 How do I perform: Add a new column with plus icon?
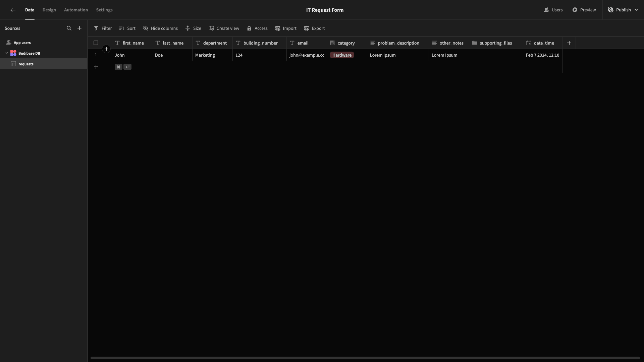pyautogui.click(x=569, y=43)
